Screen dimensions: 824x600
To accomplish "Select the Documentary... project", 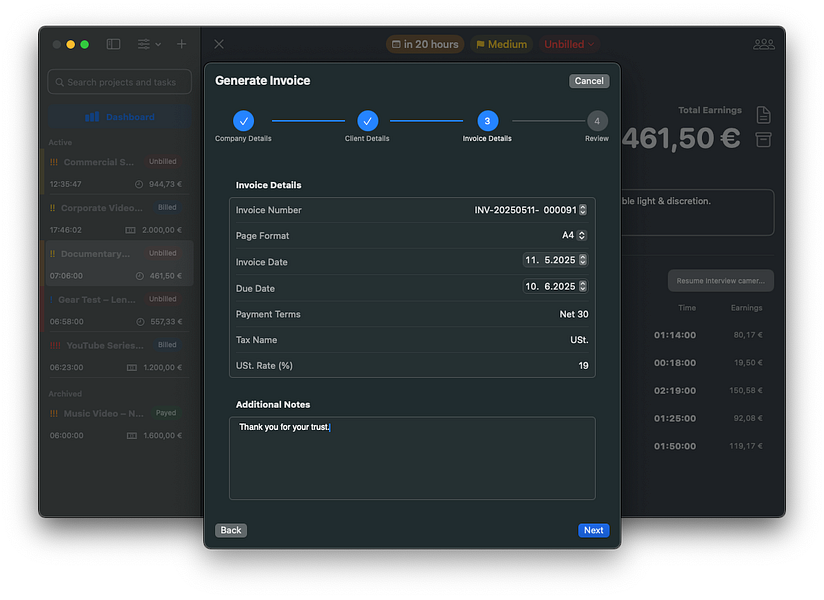I will point(119,264).
